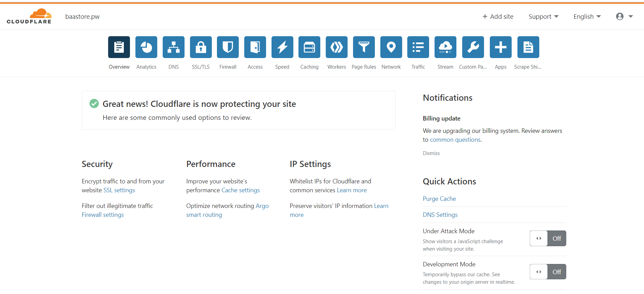
Task: Click Purge Cache quick action
Action: [x=439, y=199]
